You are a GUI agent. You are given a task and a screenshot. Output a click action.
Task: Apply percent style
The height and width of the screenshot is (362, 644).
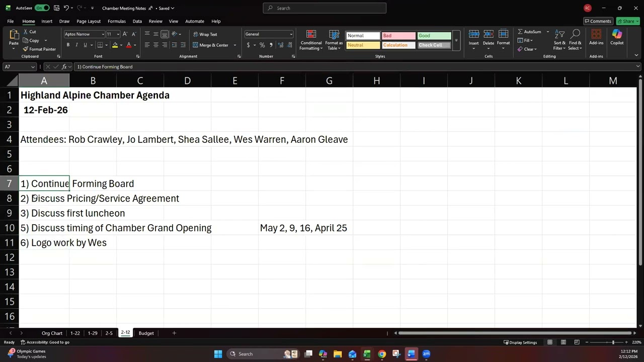262,45
